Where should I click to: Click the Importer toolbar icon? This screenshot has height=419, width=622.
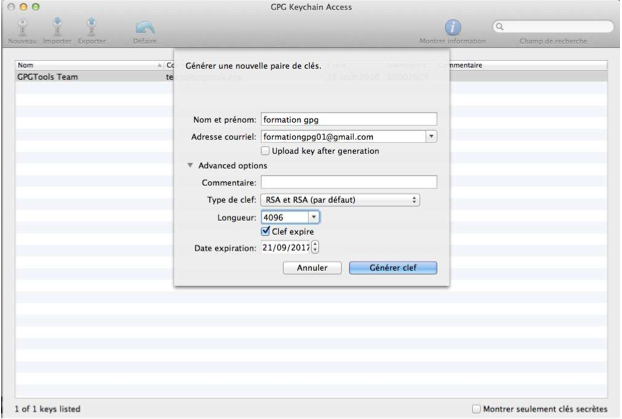57,27
